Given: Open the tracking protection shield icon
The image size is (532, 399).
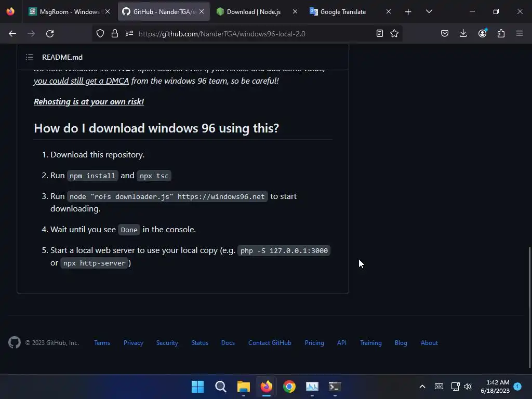Looking at the screenshot, I should click(x=100, y=34).
